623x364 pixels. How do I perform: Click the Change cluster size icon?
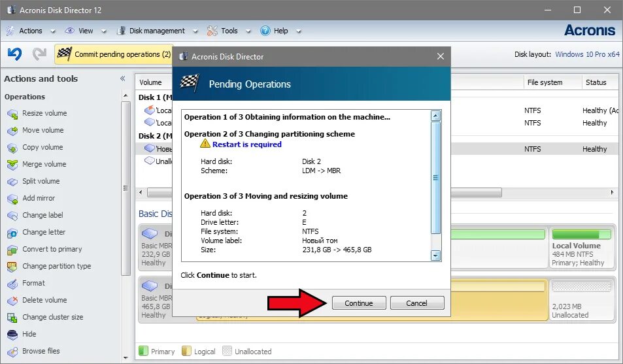pos(12,318)
